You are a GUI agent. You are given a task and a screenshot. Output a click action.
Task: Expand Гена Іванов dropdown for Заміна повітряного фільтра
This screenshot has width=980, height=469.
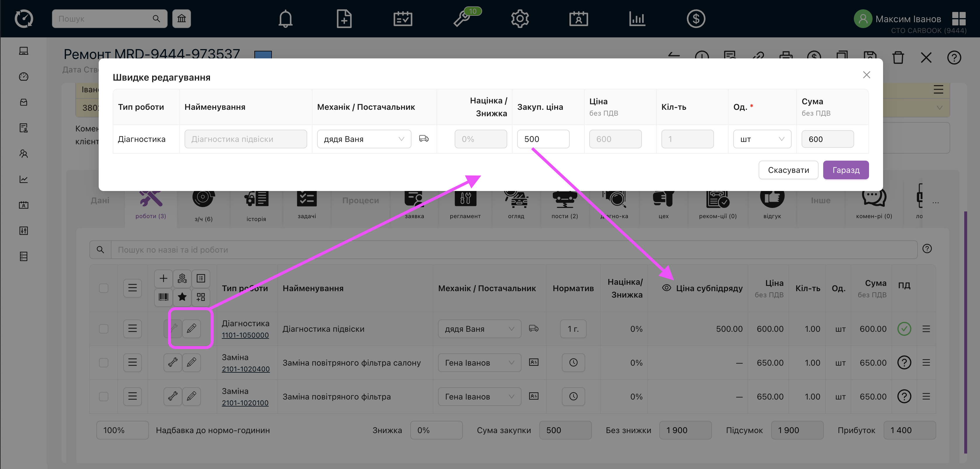point(479,396)
